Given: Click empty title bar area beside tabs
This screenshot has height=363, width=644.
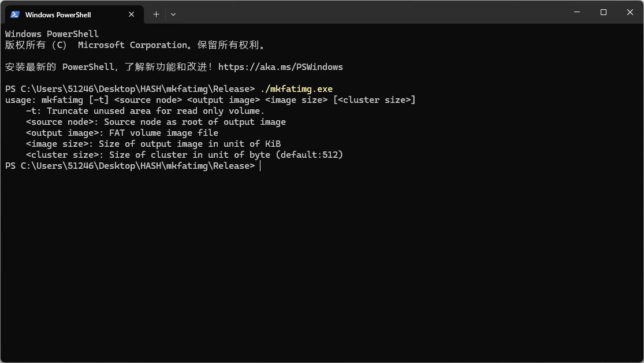Looking at the screenshot, I should [370, 12].
